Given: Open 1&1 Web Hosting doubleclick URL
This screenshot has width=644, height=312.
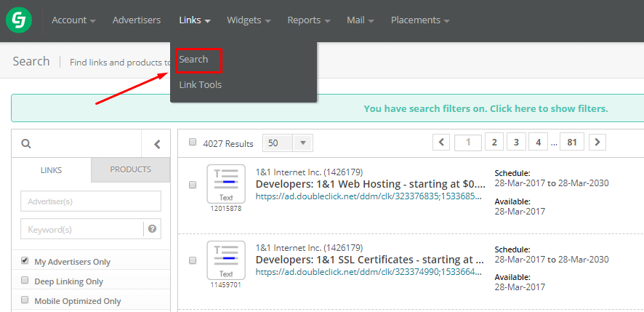Looking at the screenshot, I should coord(367,196).
